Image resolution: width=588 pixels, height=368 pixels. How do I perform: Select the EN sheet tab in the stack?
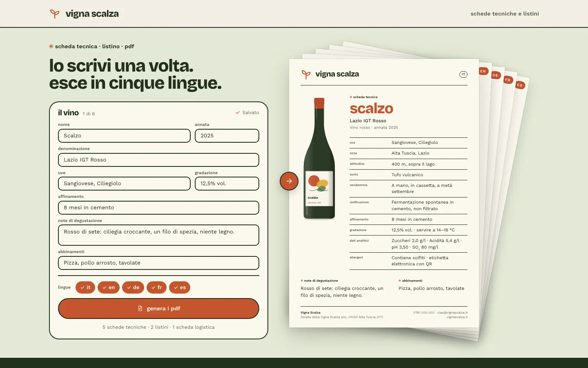[483, 71]
